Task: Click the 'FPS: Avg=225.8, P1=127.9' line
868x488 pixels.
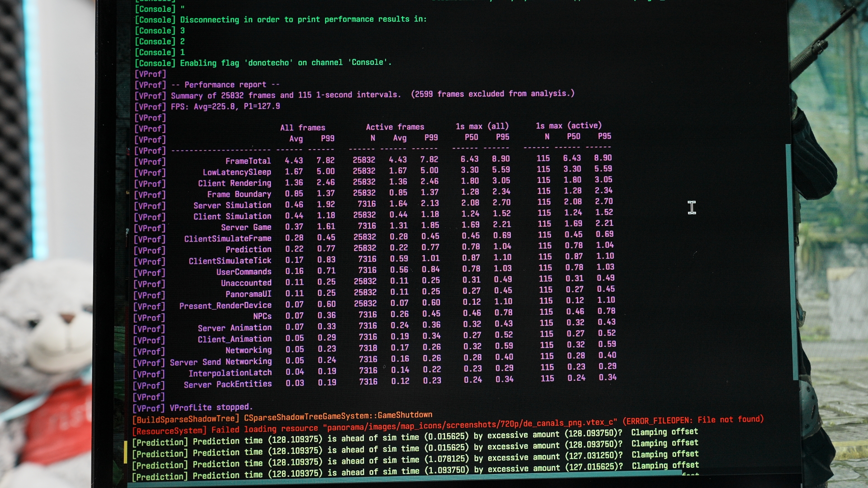Action: (x=225, y=107)
